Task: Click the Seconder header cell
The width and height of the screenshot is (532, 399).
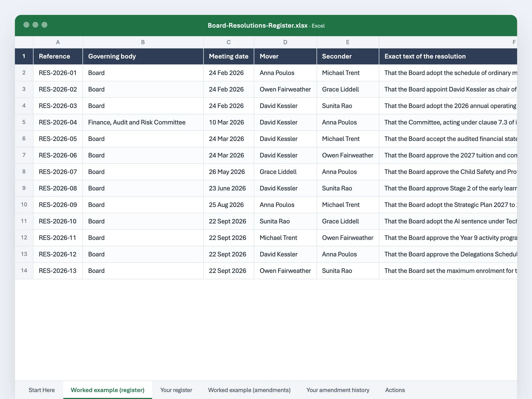Action: [x=348, y=56]
